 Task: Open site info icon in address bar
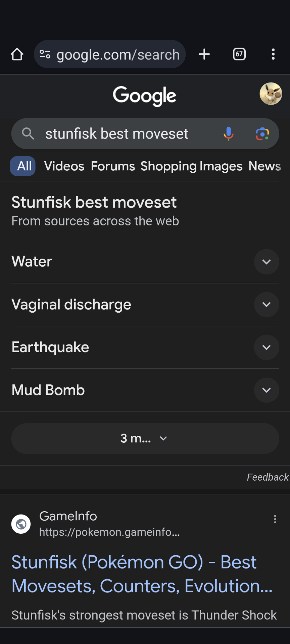pyautogui.click(x=45, y=54)
